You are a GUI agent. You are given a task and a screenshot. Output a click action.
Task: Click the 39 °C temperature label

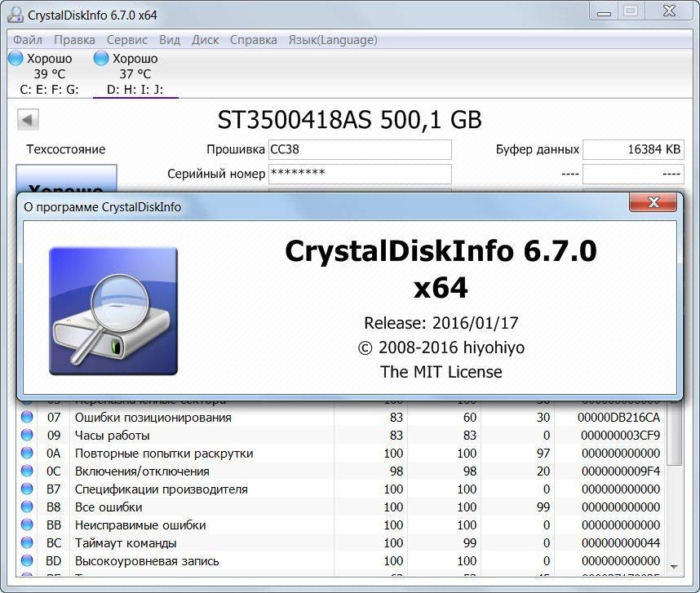[x=50, y=73]
